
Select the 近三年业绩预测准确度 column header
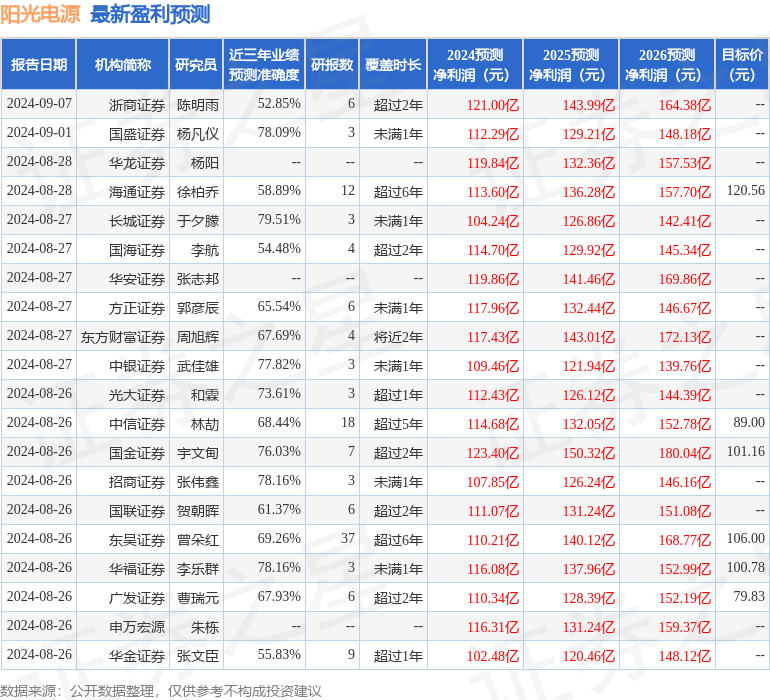tap(264, 64)
